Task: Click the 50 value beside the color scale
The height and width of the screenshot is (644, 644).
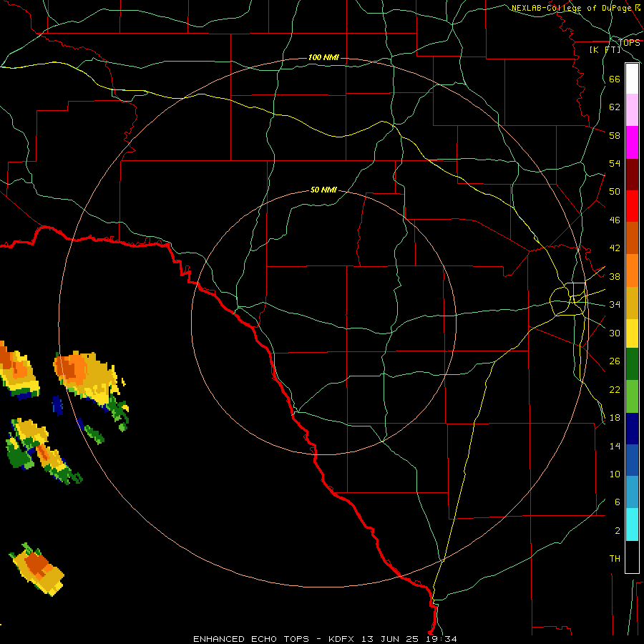Action: (x=615, y=192)
